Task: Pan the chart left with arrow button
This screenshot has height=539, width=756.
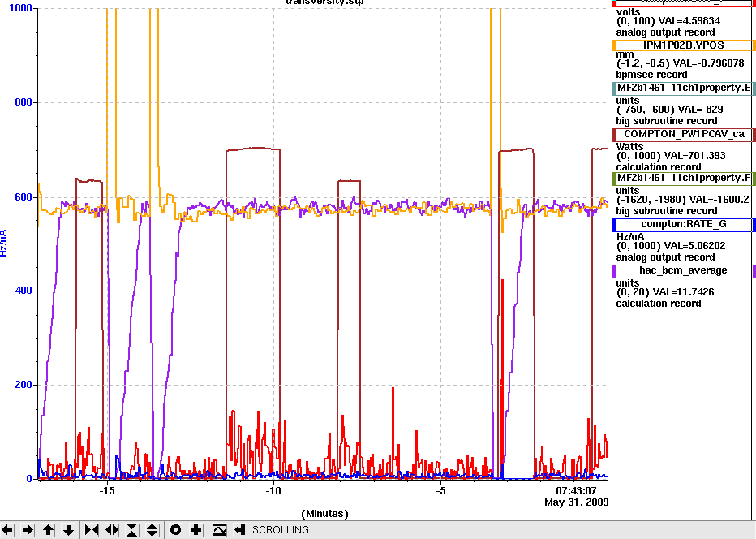Action: (x=8, y=530)
